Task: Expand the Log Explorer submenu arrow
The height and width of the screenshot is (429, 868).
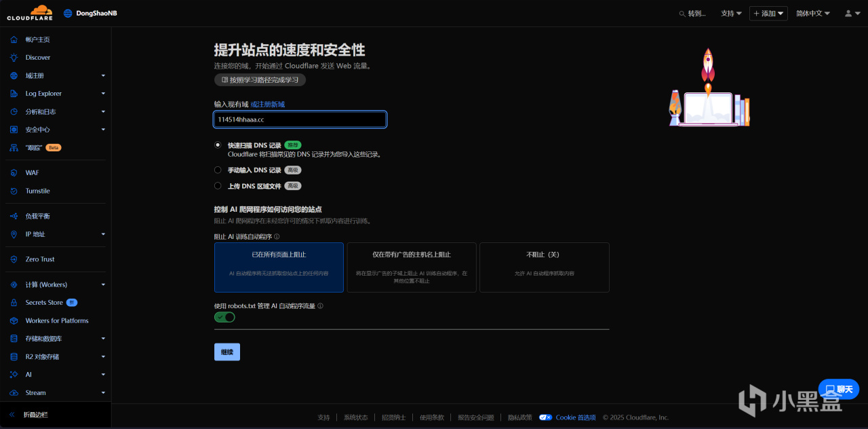Action: pyautogui.click(x=103, y=94)
